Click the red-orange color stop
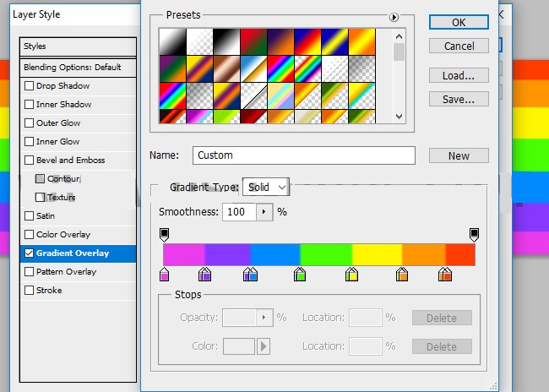The height and width of the screenshot is (392, 549). click(445, 275)
